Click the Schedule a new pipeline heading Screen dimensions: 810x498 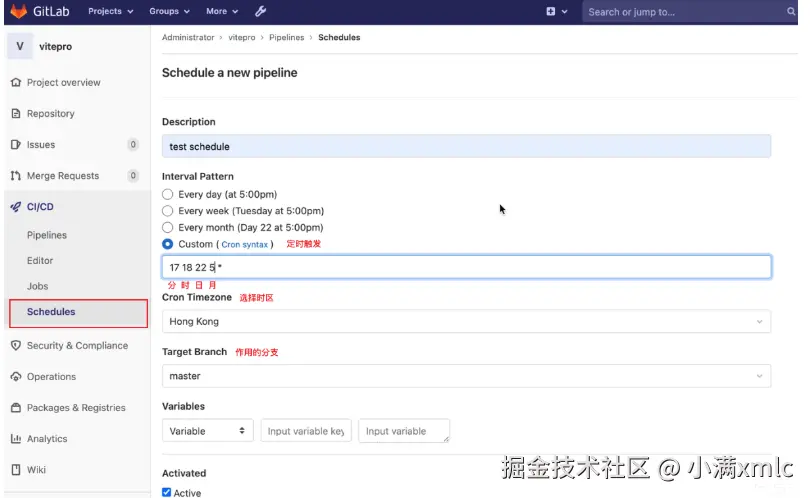coord(229,73)
